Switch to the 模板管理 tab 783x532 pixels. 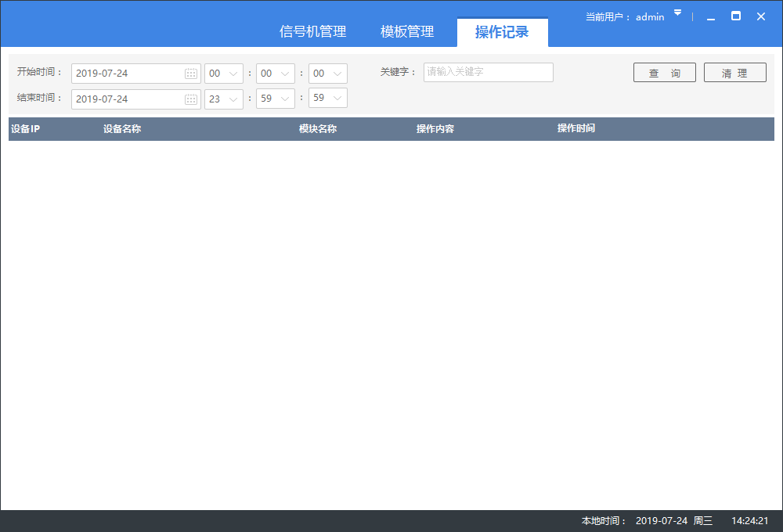407,32
